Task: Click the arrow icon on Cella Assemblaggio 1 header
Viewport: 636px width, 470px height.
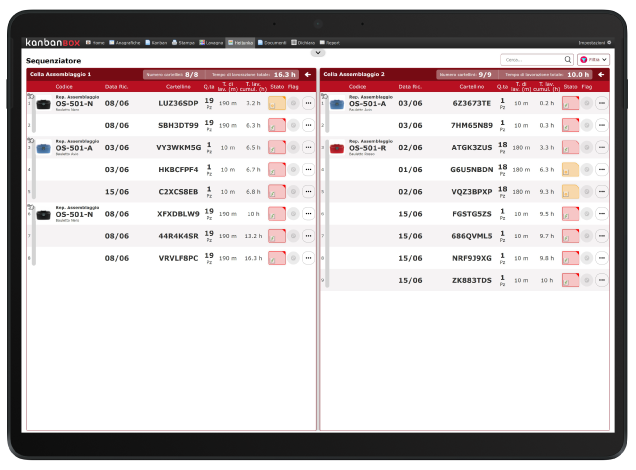Action: (x=308, y=74)
